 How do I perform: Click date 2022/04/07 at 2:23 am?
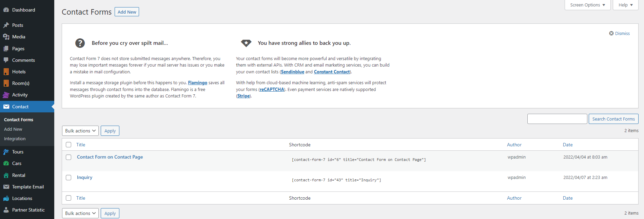tap(585, 177)
